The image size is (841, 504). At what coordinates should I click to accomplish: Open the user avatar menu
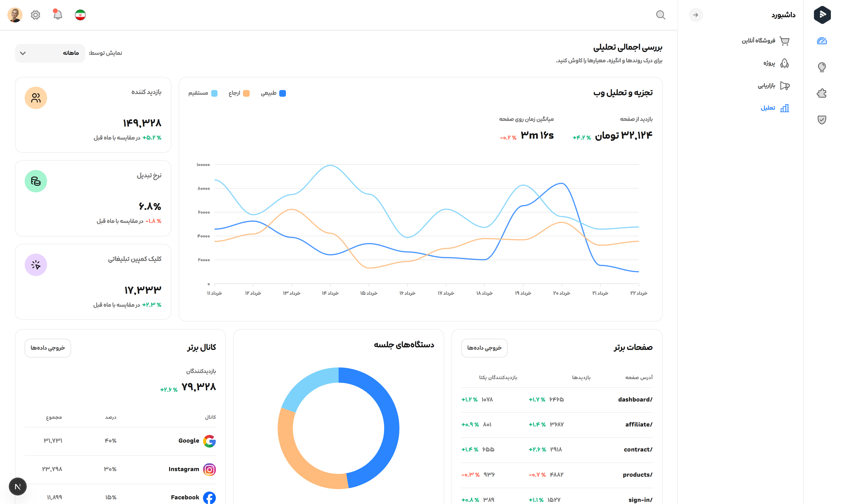[x=15, y=15]
